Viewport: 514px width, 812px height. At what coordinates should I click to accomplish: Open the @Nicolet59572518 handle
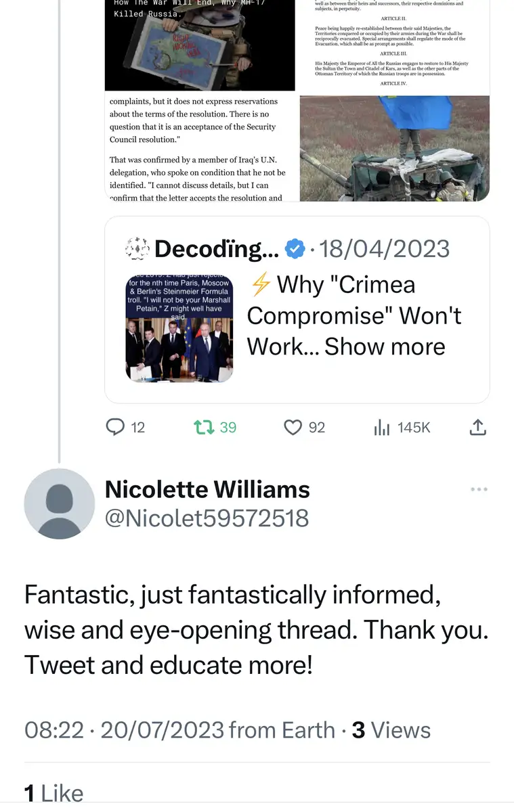pyautogui.click(x=207, y=518)
